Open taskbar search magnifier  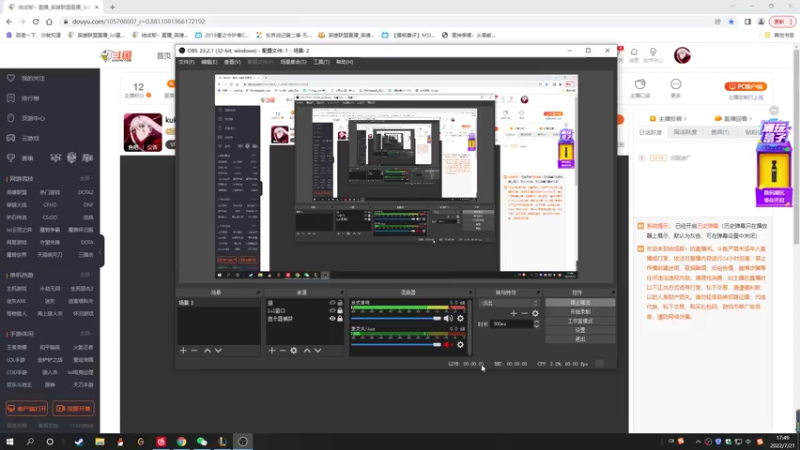pos(30,442)
